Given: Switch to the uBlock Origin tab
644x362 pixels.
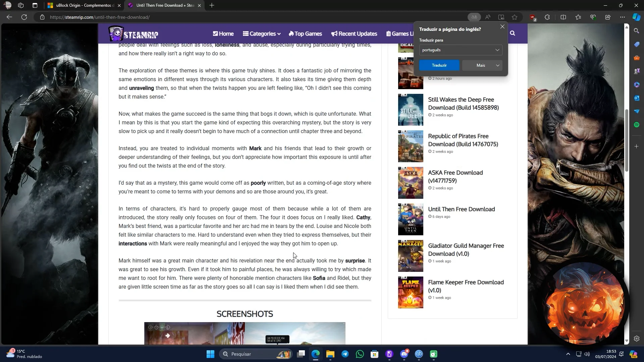Looking at the screenshot, I should pos(84,5).
